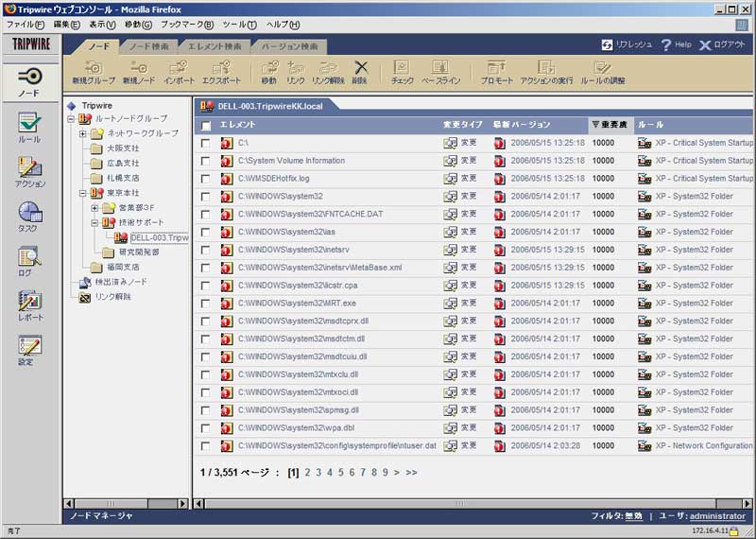The width and height of the screenshot is (756, 539).
Task: Check the box for ntuser.dat row
Action: (206, 446)
